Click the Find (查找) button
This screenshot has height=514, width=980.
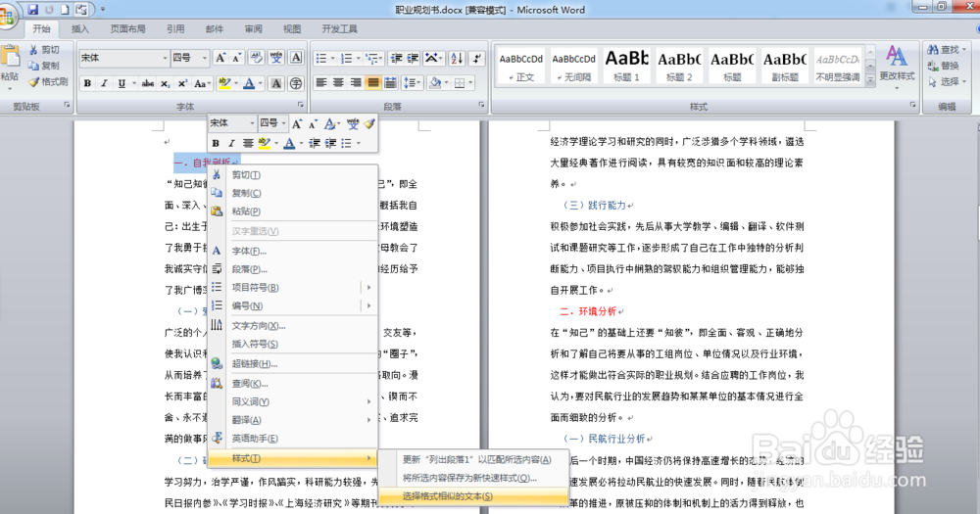click(948, 49)
